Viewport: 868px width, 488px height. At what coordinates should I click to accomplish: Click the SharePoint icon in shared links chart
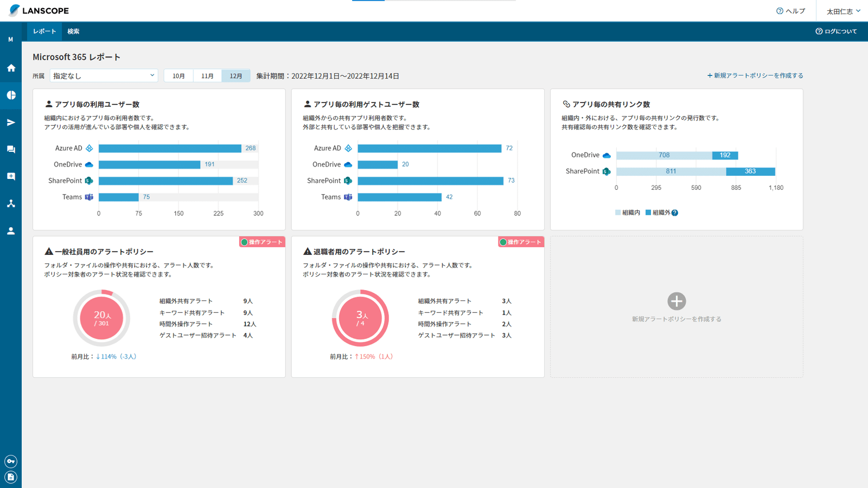click(x=607, y=171)
